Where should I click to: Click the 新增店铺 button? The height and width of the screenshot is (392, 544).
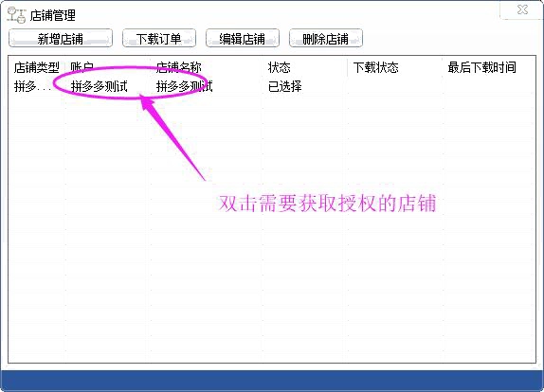(x=61, y=38)
